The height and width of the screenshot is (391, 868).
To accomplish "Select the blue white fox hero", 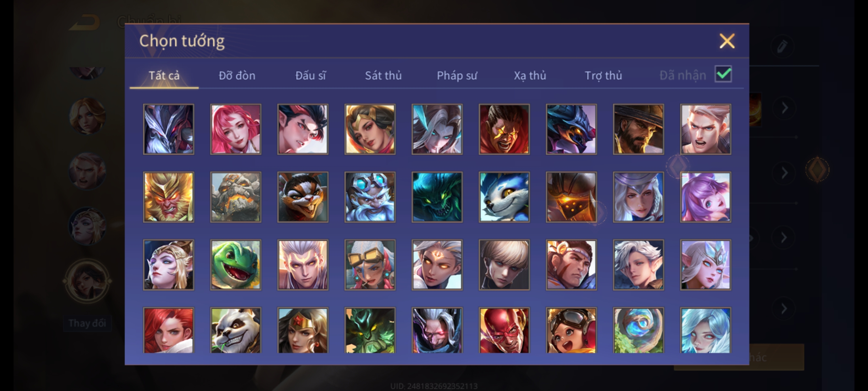I will point(504,197).
